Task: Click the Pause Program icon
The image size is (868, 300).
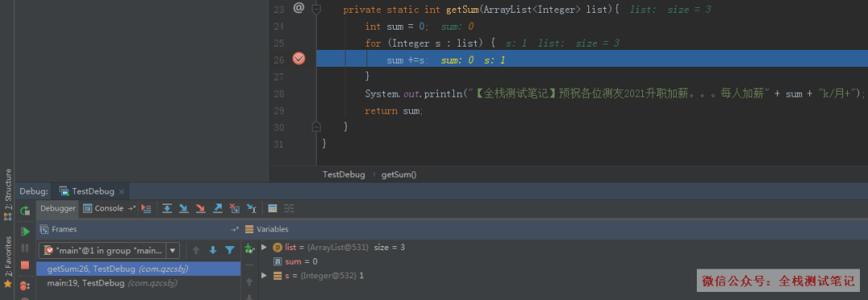Action: 25,248
